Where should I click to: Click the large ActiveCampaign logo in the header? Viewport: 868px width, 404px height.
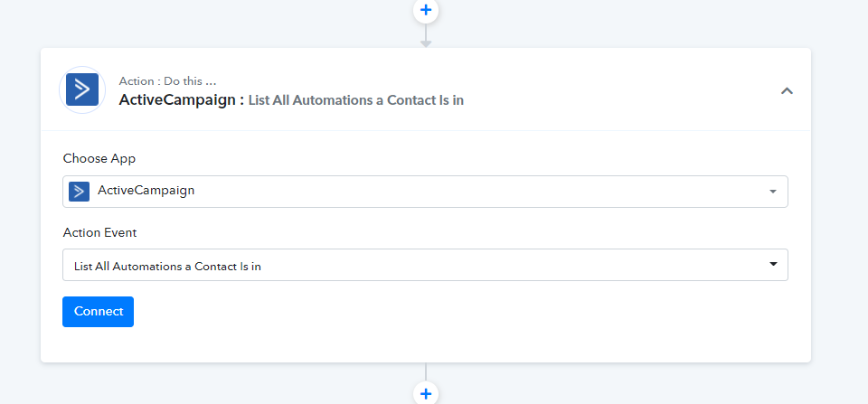pos(82,89)
